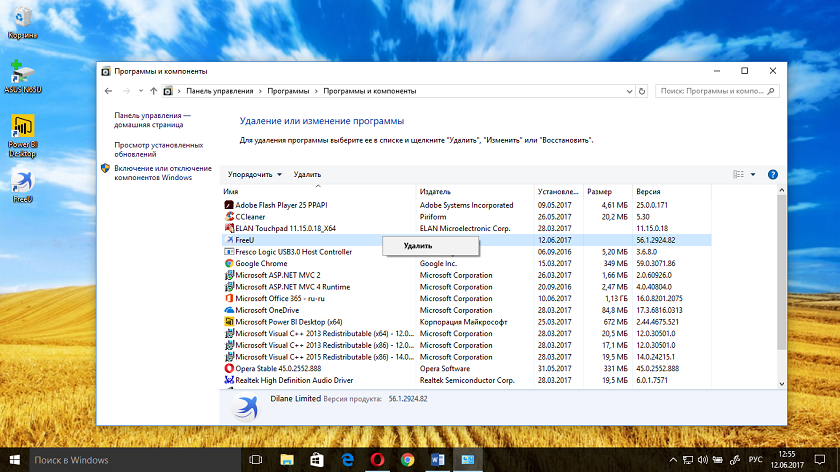Sort by the Installed On column header

(558, 191)
